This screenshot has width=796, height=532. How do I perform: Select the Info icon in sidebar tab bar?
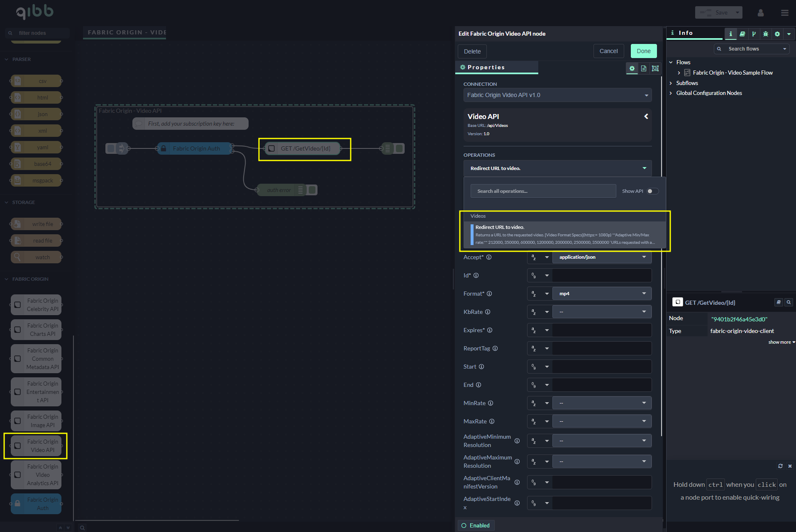[731, 34]
